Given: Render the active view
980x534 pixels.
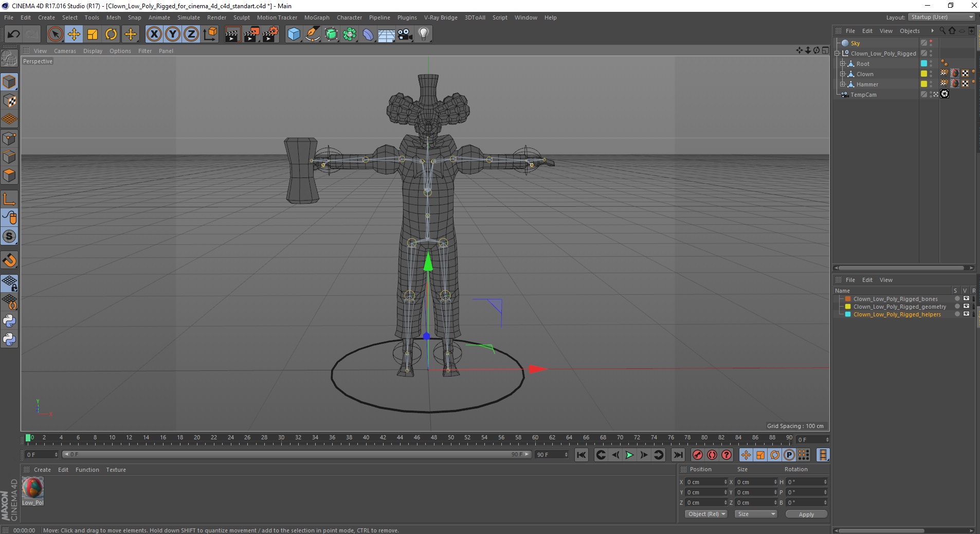Looking at the screenshot, I should coord(232,34).
